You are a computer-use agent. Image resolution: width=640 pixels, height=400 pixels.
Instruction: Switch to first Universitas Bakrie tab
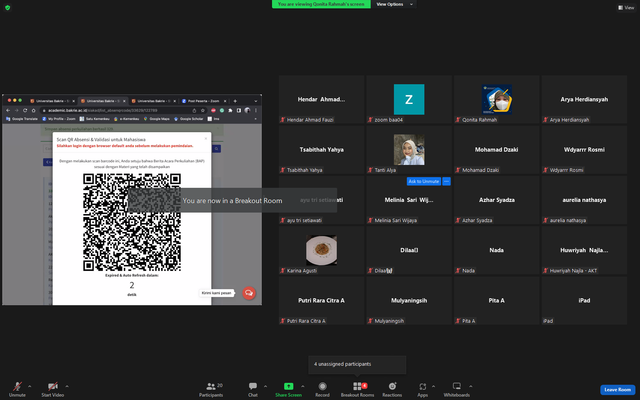click(51, 101)
